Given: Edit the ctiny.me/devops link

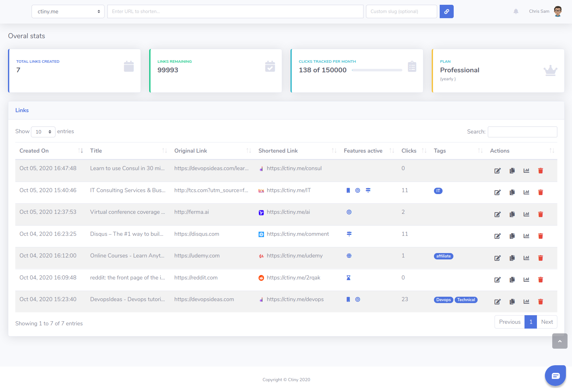Looking at the screenshot, I should pos(497,302).
